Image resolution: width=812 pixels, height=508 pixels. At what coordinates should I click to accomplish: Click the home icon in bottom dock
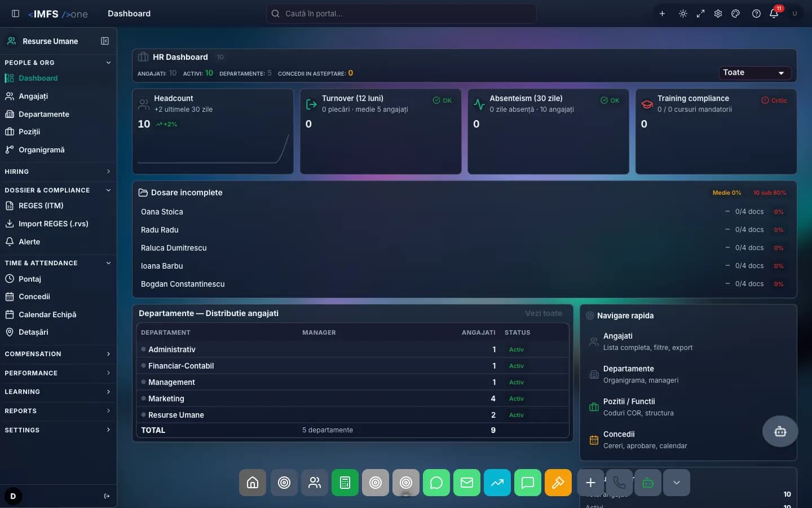coord(253,483)
